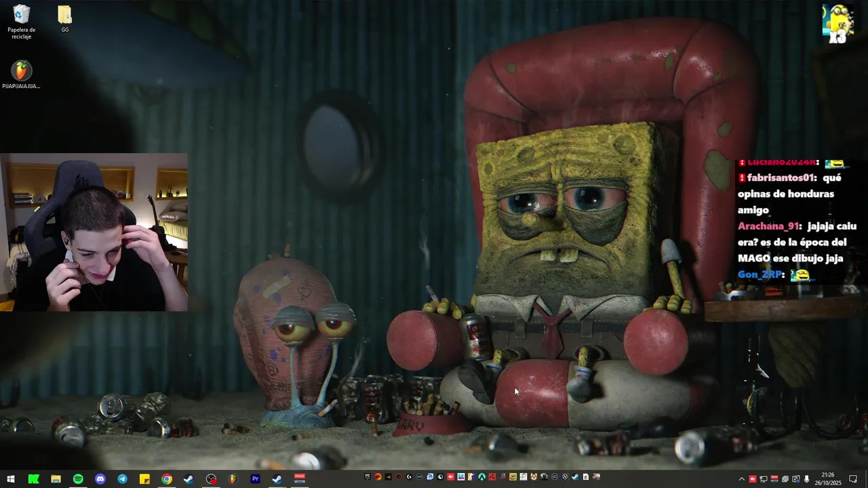
Task: Click the webcam overlay video
Action: point(94,232)
